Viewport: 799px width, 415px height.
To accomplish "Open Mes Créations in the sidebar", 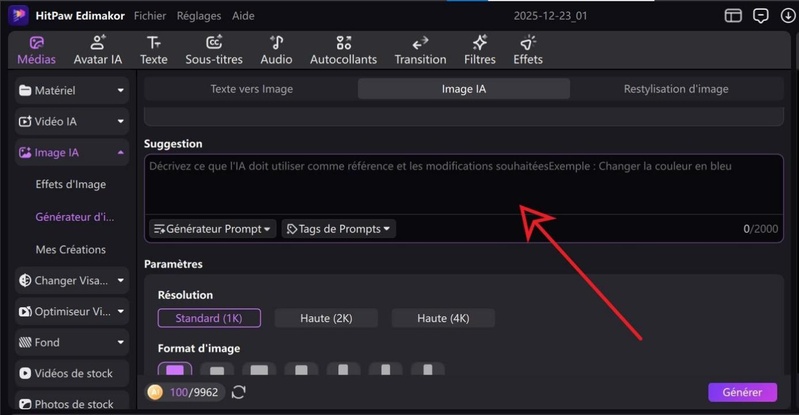I will (70, 249).
